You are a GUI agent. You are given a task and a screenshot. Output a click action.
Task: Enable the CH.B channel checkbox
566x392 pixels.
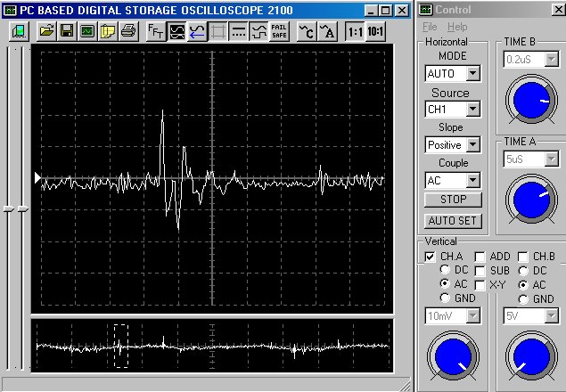pyautogui.click(x=523, y=257)
